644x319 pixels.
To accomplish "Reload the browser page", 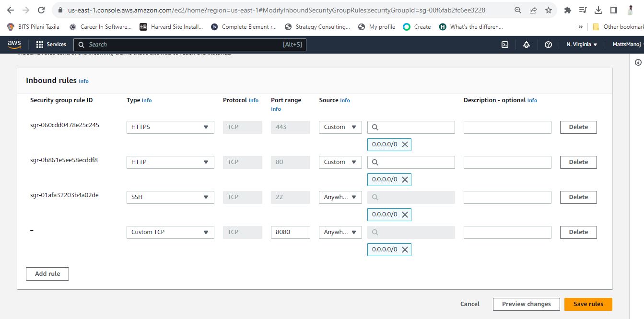I will tap(42, 10).
